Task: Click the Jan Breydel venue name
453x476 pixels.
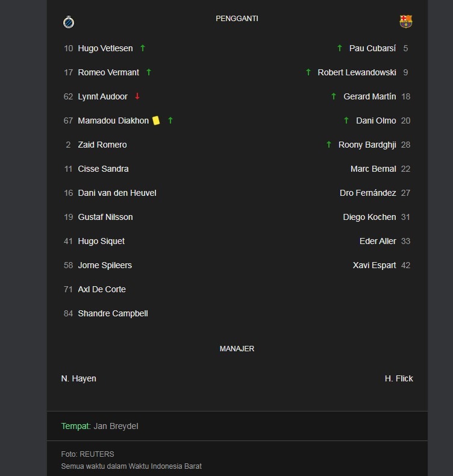Action: pyautogui.click(x=116, y=426)
